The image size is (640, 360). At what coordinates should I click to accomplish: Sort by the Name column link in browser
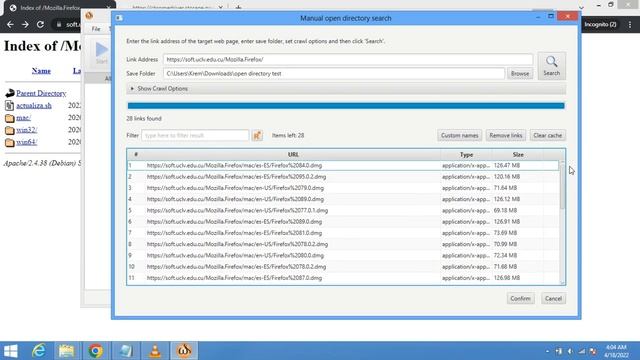point(41,71)
